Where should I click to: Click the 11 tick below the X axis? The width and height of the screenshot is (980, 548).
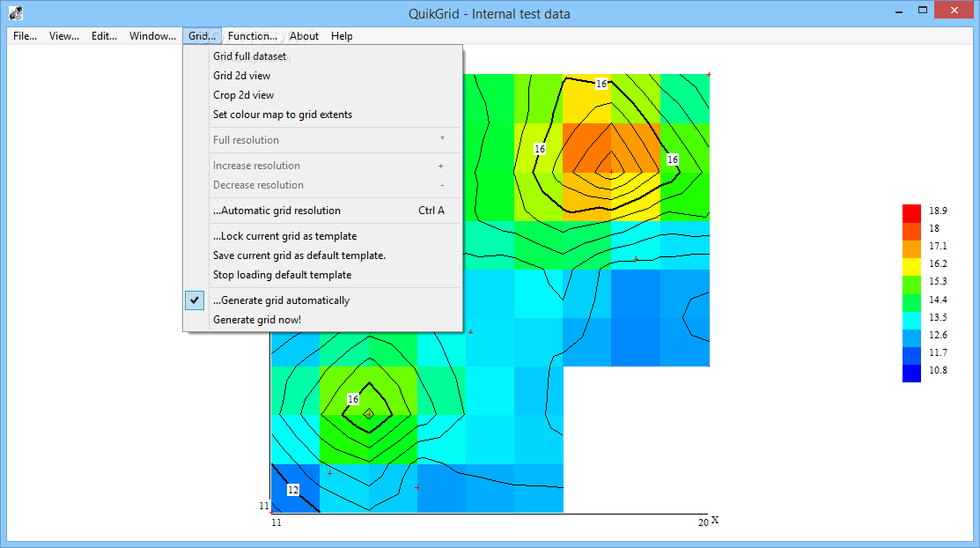[276, 522]
